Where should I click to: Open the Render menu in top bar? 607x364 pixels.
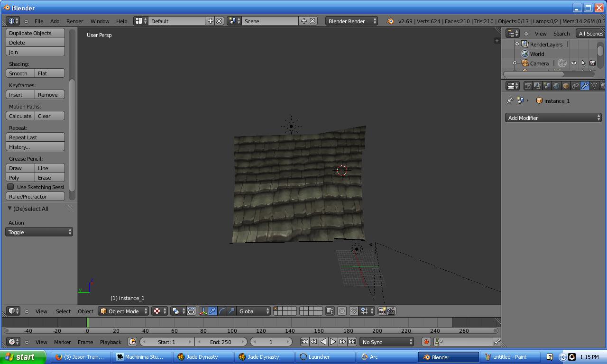click(74, 21)
